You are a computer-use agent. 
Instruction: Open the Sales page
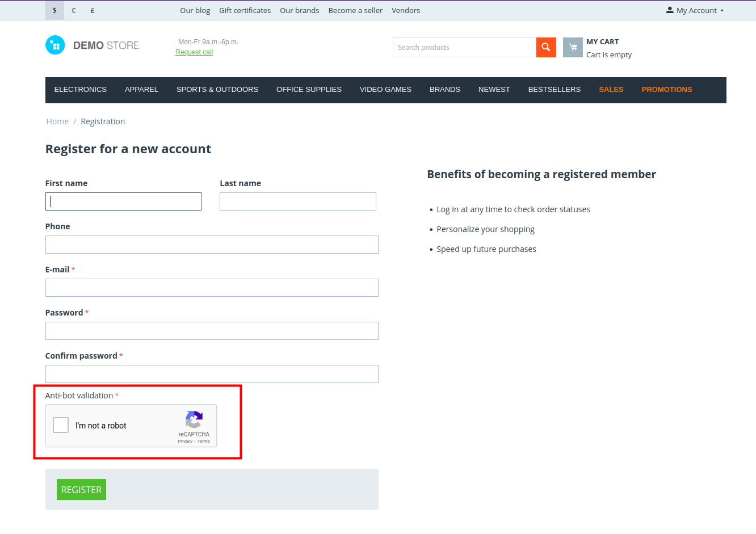(611, 90)
